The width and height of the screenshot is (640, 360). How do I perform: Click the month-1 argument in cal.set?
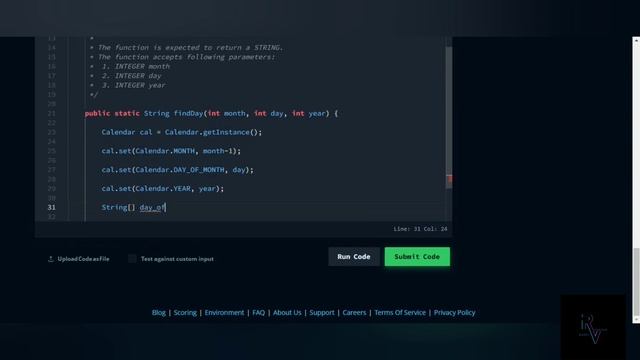coord(218,151)
